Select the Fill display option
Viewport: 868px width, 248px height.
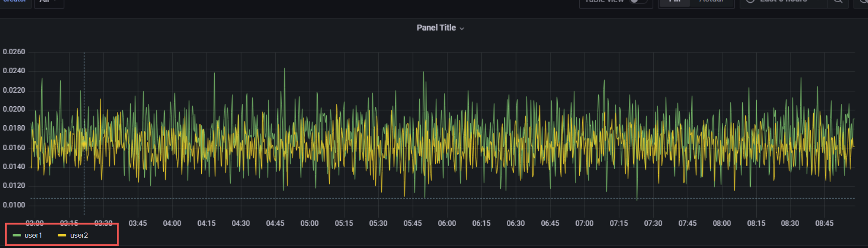[x=674, y=1]
